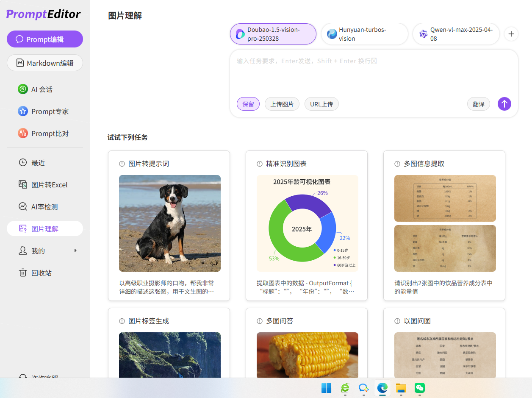
Task: Select the Doubao-1.5-vision-pro model
Action: [273, 34]
